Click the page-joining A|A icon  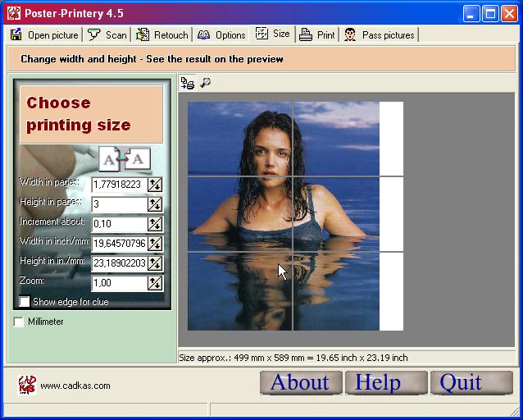click(x=125, y=158)
